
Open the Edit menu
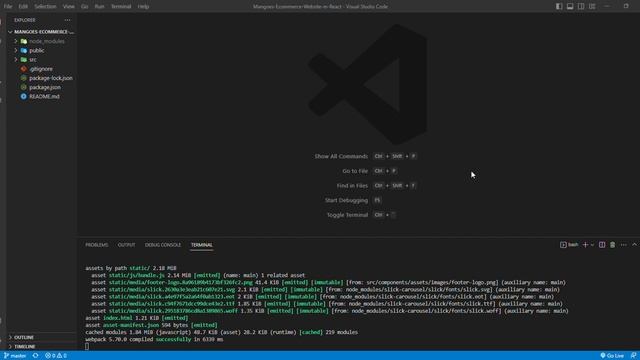point(23,7)
